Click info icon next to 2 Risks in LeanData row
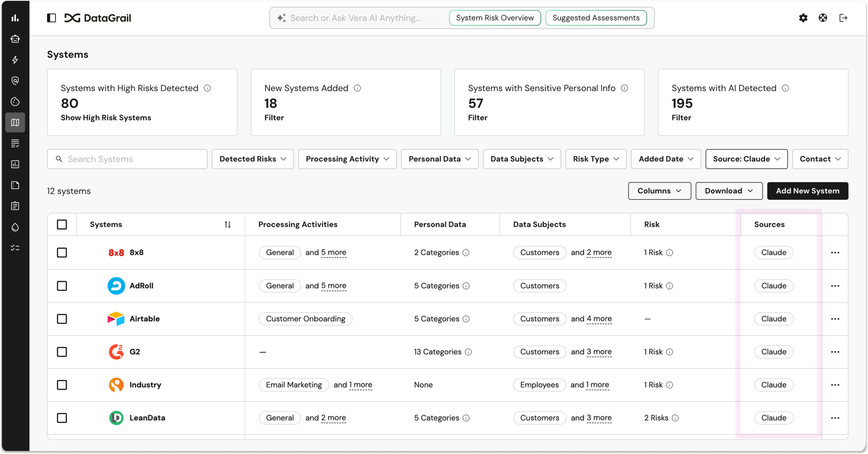Image resolution: width=868 pixels, height=454 pixels. click(675, 418)
